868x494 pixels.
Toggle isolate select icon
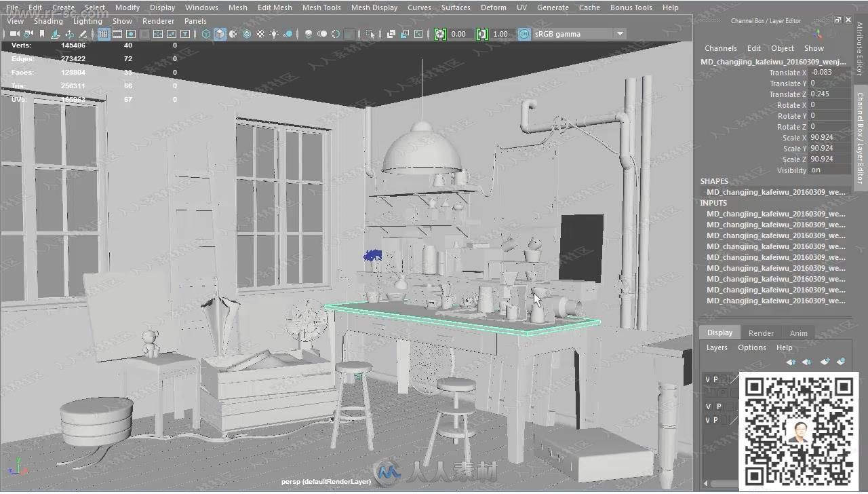tap(370, 33)
